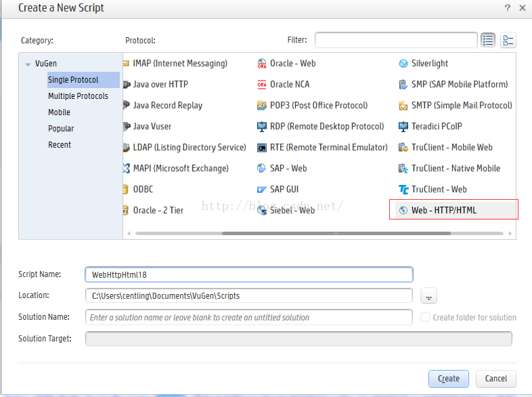
Task: Select the POP3 (Post Office Protocol) icon
Action: point(261,106)
